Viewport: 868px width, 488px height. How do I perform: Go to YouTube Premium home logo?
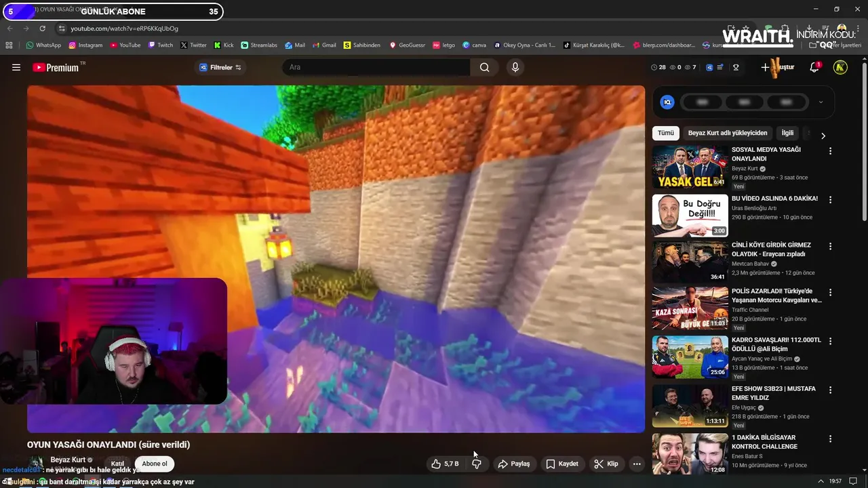[x=55, y=67]
